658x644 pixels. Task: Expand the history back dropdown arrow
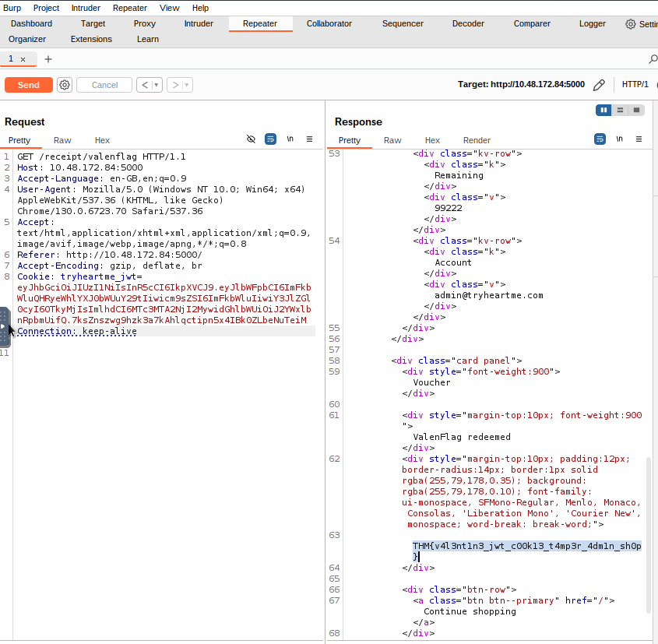157,85
